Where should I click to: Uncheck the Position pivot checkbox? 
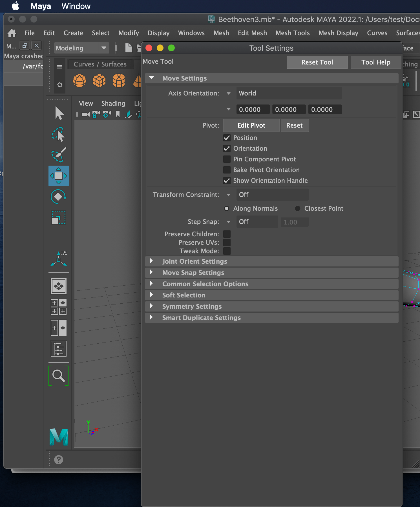pyautogui.click(x=227, y=138)
